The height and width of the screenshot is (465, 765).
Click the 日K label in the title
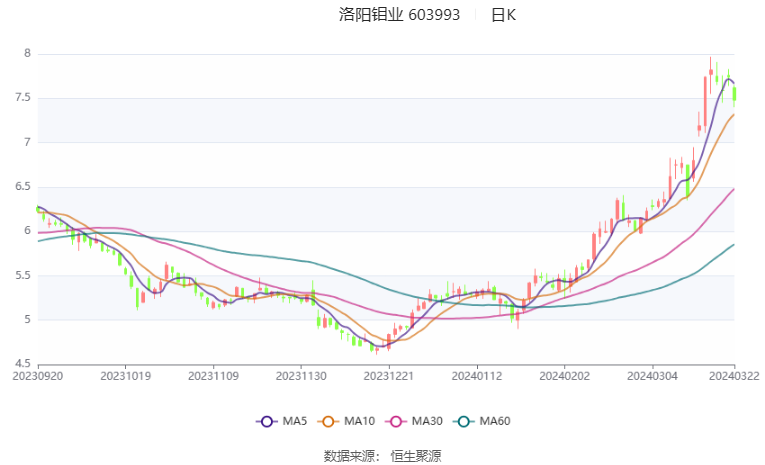tap(503, 15)
